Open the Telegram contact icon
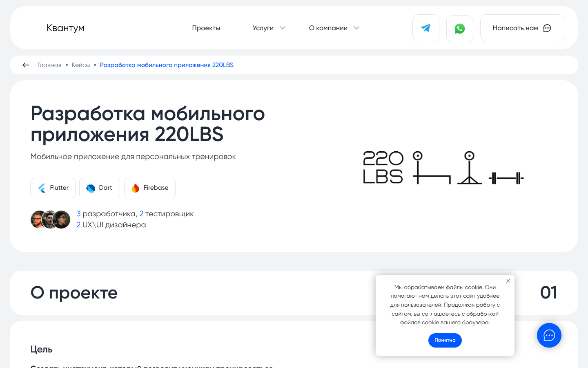The height and width of the screenshot is (368, 588). pyautogui.click(x=426, y=28)
